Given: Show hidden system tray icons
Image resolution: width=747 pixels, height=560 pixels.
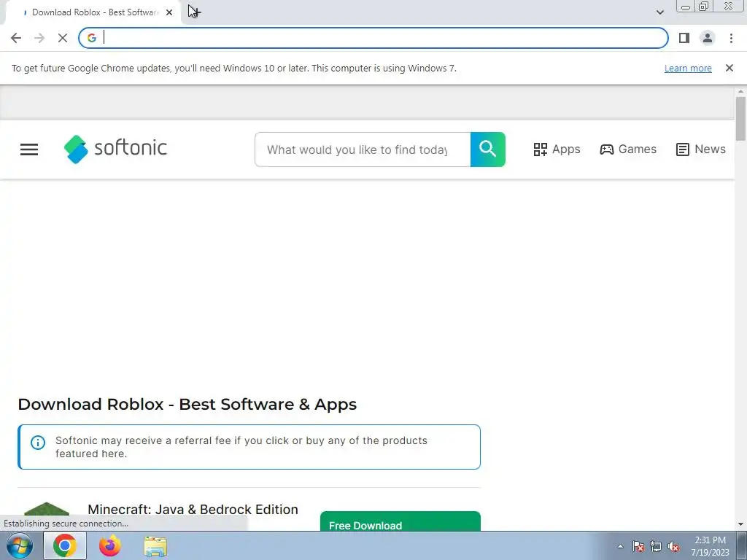Looking at the screenshot, I should pos(620,546).
